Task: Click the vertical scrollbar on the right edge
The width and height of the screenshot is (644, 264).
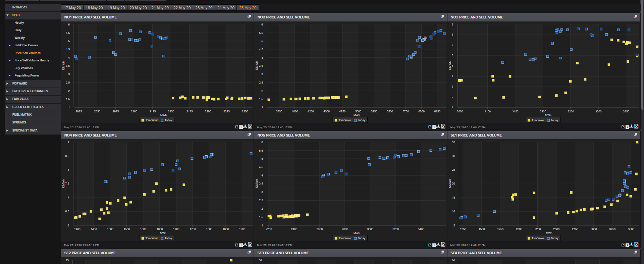Action: point(642,67)
